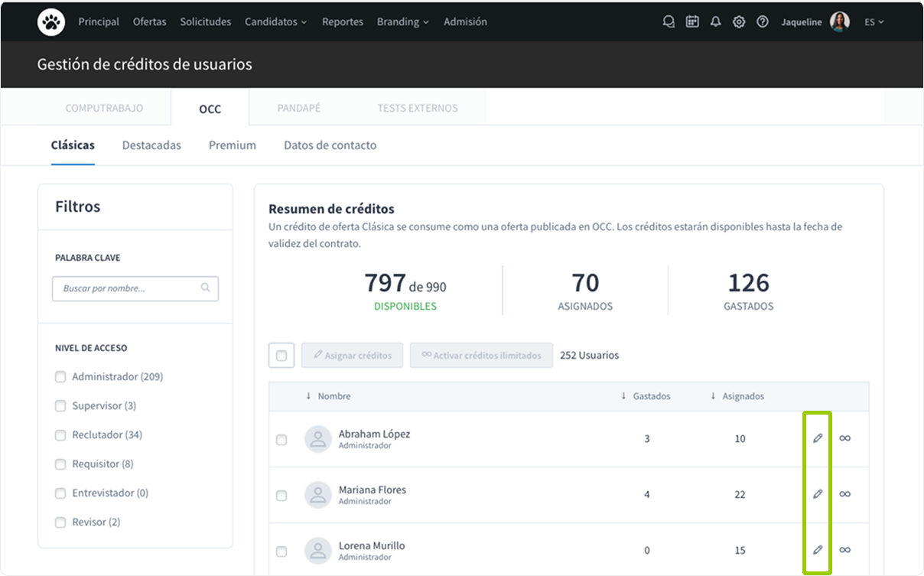Open the chat messages icon
Image resolution: width=924 pixels, height=576 pixels.
[x=669, y=22]
